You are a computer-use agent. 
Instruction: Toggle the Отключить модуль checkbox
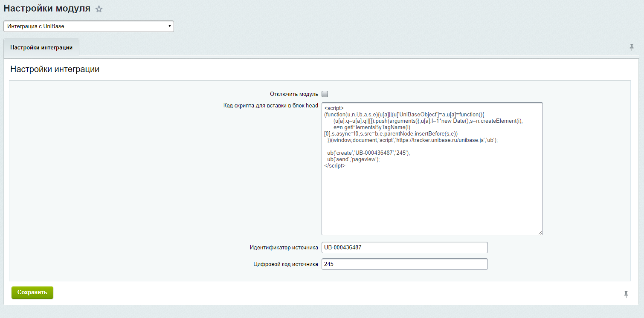(x=325, y=94)
